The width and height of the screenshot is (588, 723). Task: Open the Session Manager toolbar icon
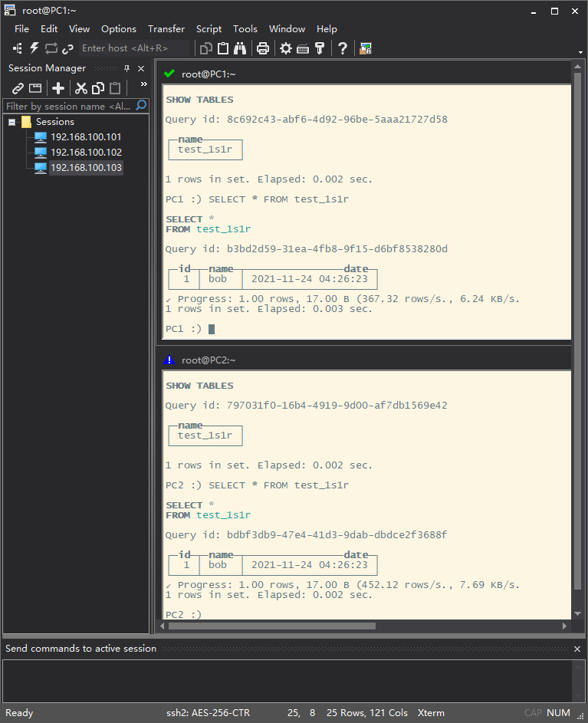18,48
